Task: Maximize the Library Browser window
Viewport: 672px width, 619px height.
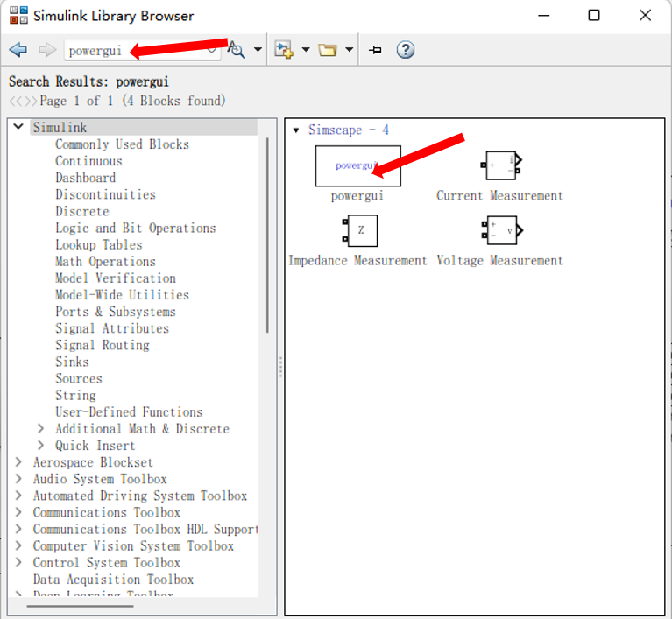Action: click(593, 16)
